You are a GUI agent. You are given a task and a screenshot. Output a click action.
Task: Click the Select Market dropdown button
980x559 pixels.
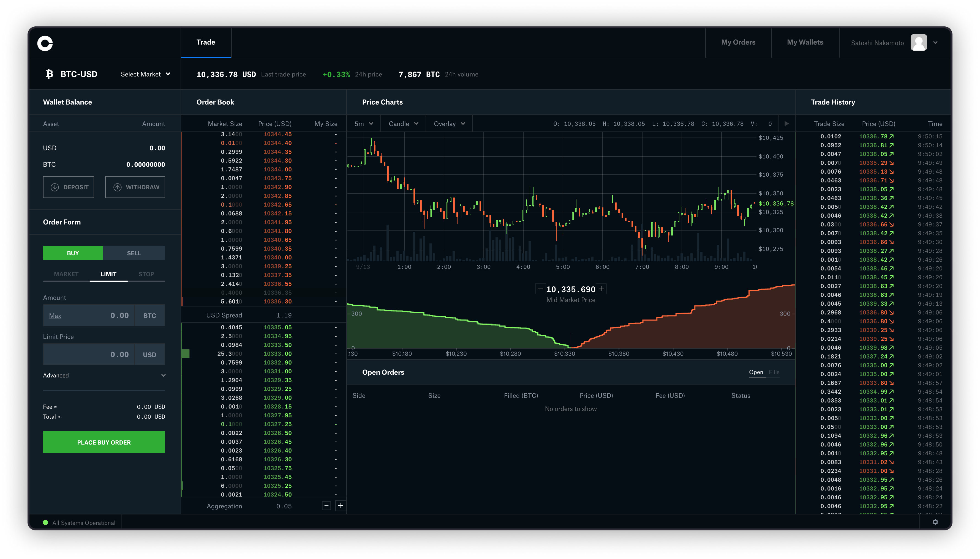(x=145, y=74)
